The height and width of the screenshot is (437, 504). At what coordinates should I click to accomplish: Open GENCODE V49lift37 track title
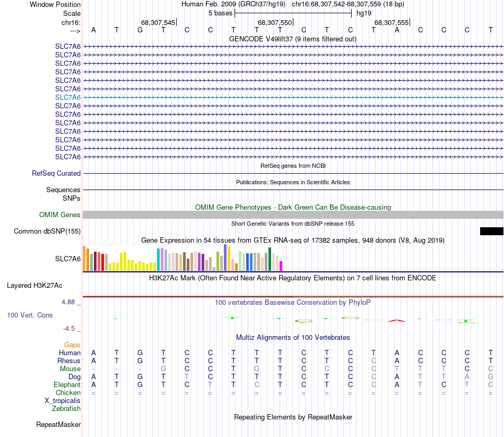293,39
